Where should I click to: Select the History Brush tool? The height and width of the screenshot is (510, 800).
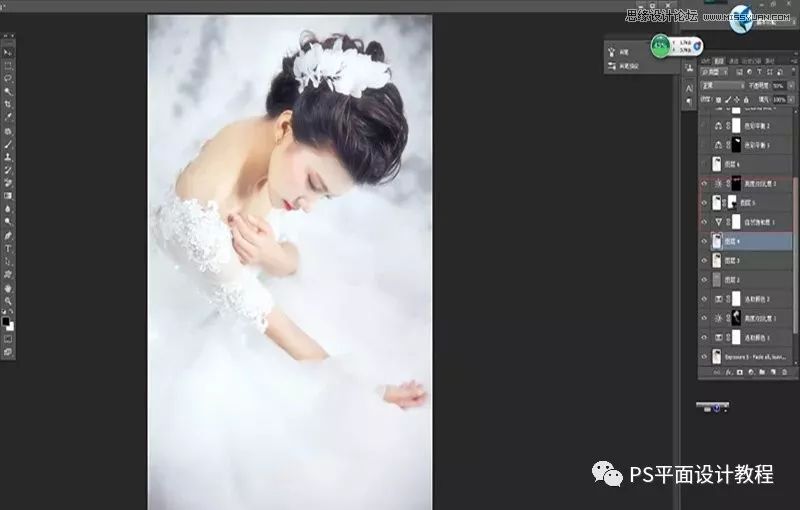8,170
